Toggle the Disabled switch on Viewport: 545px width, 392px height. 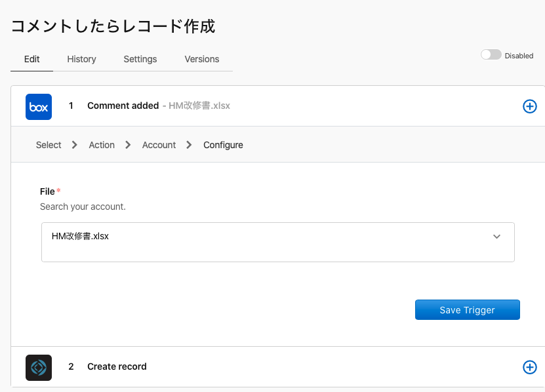coord(491,55)
